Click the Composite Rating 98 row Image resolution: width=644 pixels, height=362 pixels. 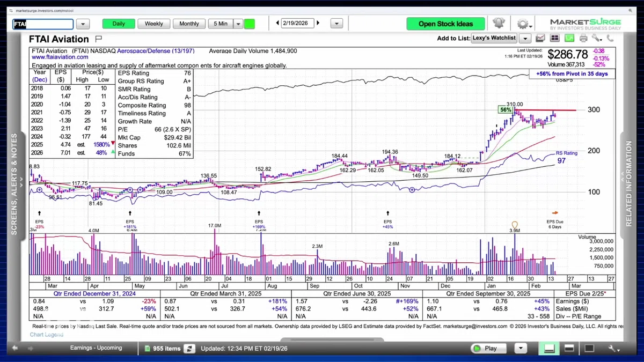(154, 106)
